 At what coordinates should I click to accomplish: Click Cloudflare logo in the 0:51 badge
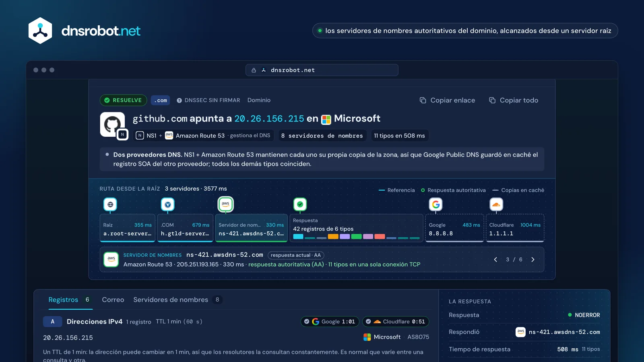[377, 321]
